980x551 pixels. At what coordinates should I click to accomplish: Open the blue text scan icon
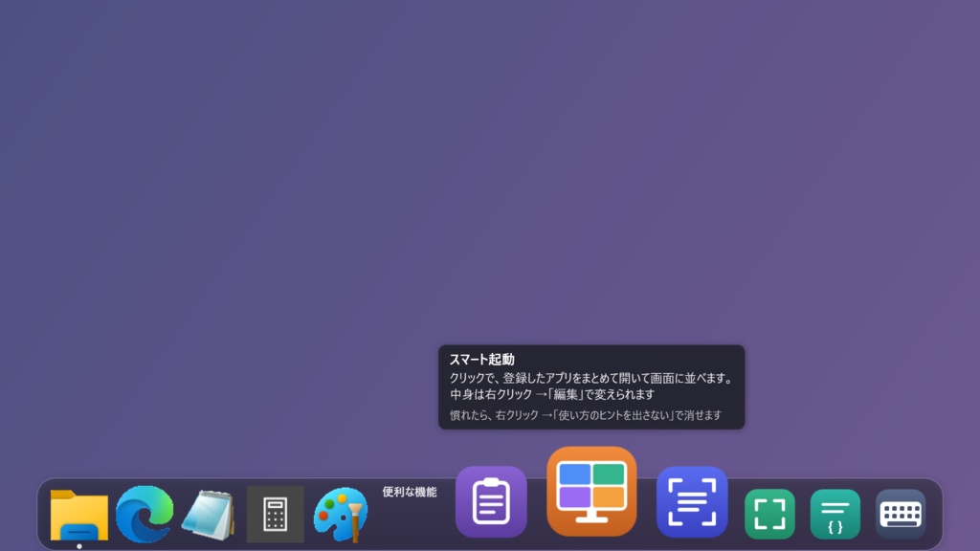pos(692,501)
